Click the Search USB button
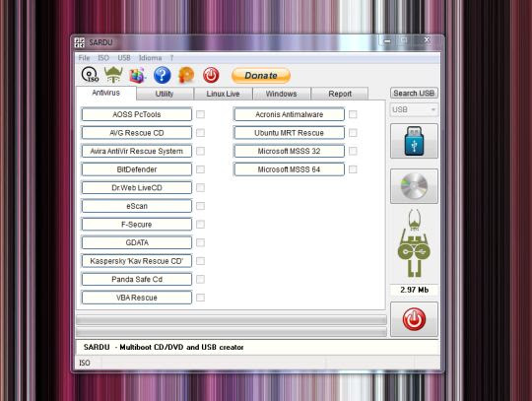 point(414,93)
